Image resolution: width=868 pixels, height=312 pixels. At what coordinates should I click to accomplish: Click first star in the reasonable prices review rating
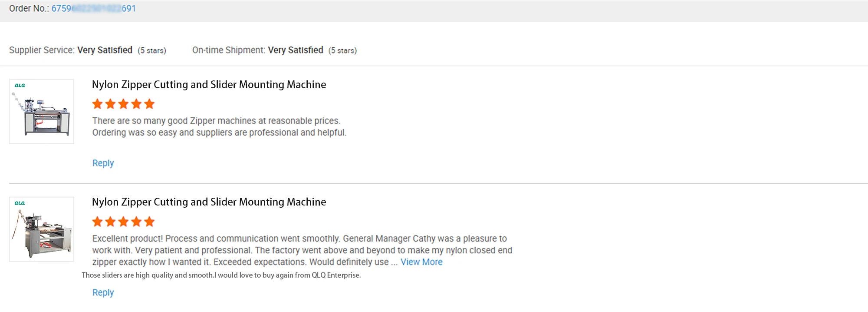[x=98, y=104]
